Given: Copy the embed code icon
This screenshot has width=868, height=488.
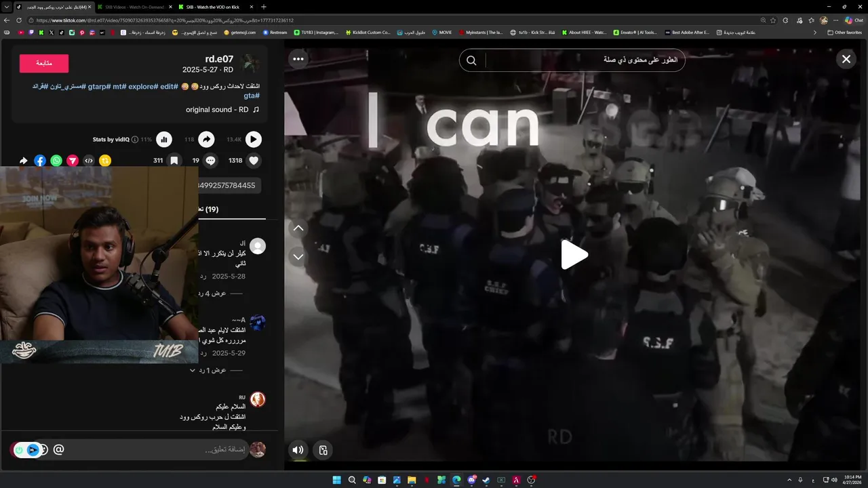Looking at the screenshot, I should pyautogui.click(x=89, y=161).
